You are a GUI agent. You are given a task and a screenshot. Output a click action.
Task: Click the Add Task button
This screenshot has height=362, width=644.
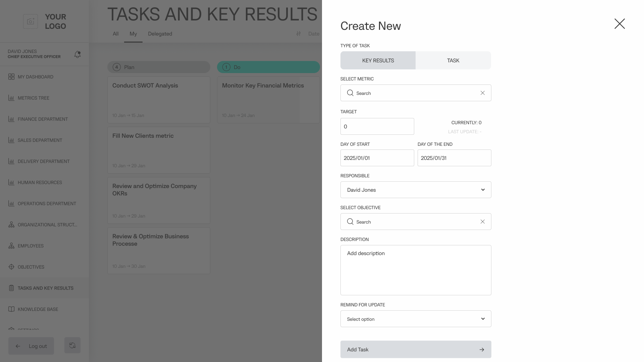coord(416,349)
